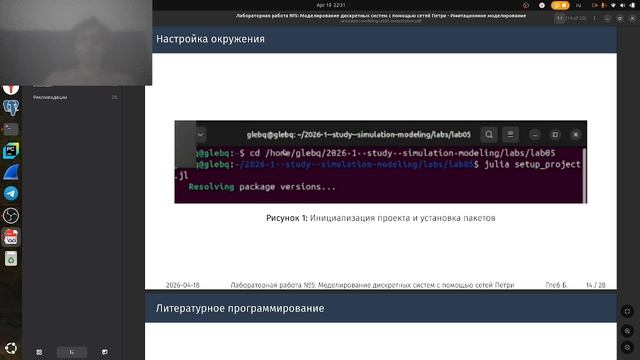
Task: Open pgAdmin elephant icon in the dock
Action: [11, 107]
